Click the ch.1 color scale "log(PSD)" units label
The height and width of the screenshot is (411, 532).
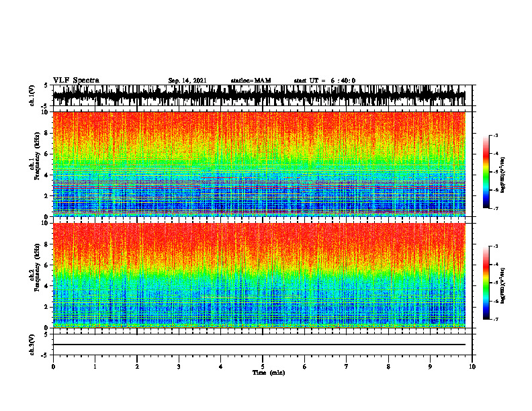coord(502,175)
